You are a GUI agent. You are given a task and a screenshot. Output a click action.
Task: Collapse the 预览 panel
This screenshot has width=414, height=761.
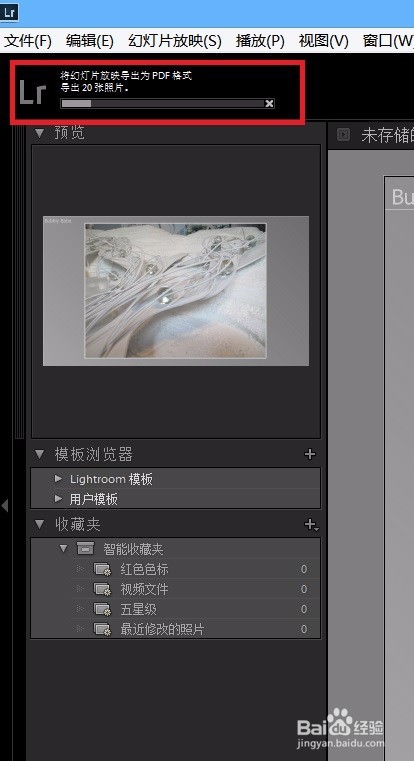coord(39,133)
